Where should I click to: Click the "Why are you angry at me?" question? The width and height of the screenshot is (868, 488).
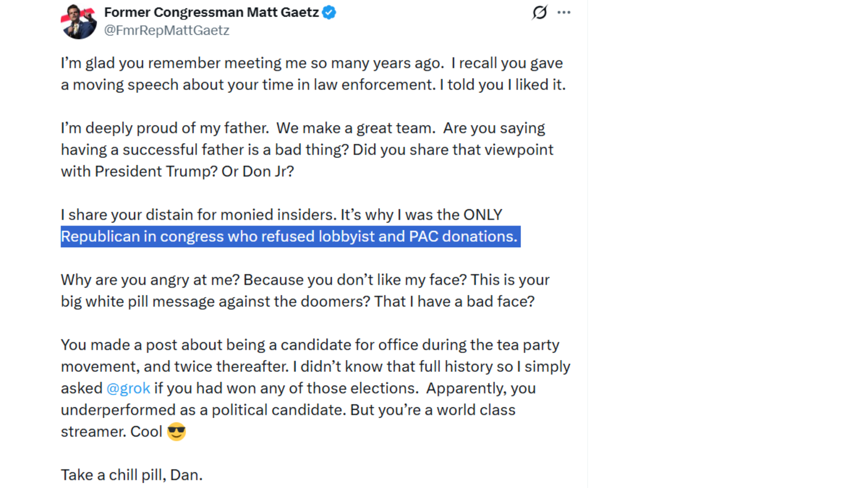click(150, 280)
